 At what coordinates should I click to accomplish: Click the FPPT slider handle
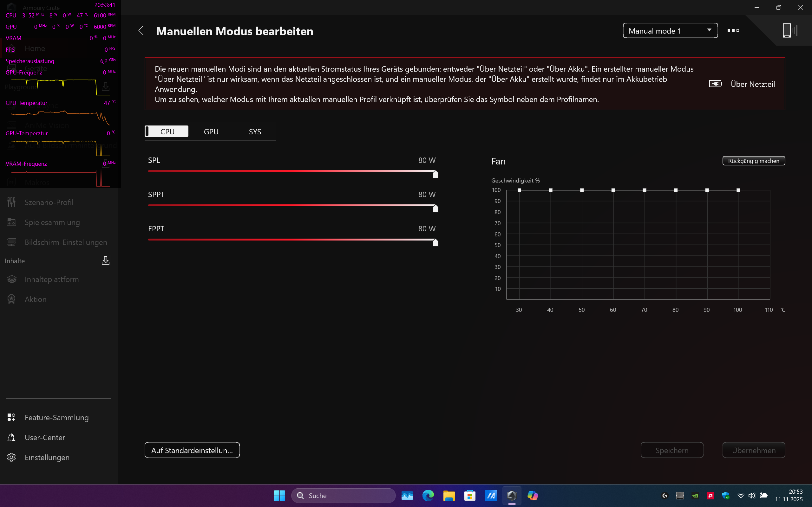click(435, 242)
